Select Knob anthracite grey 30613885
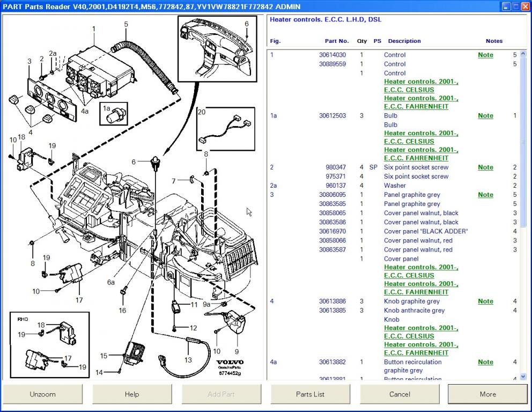532x412 pixels. pos(394,310)
